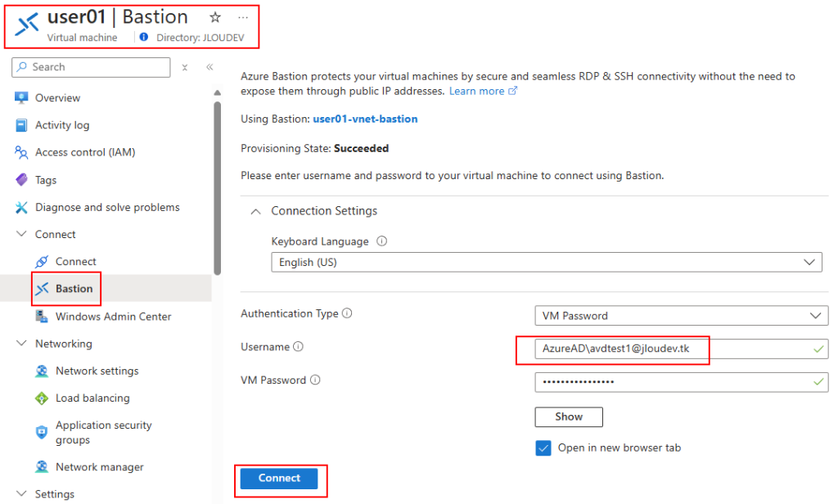Click the external link icon beside Learn more

(x=512, y=91)
